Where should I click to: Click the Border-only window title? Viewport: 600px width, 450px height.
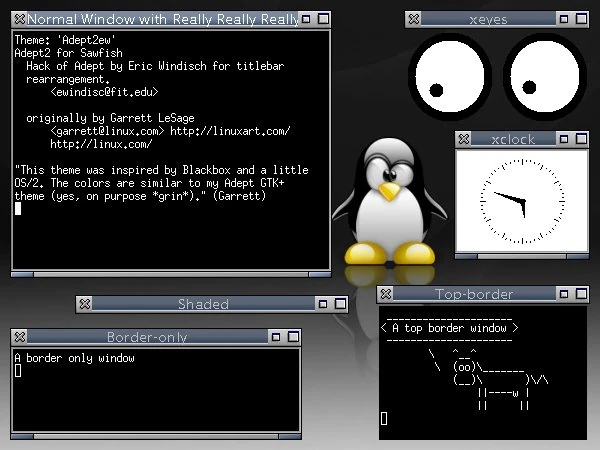point(147,337)
